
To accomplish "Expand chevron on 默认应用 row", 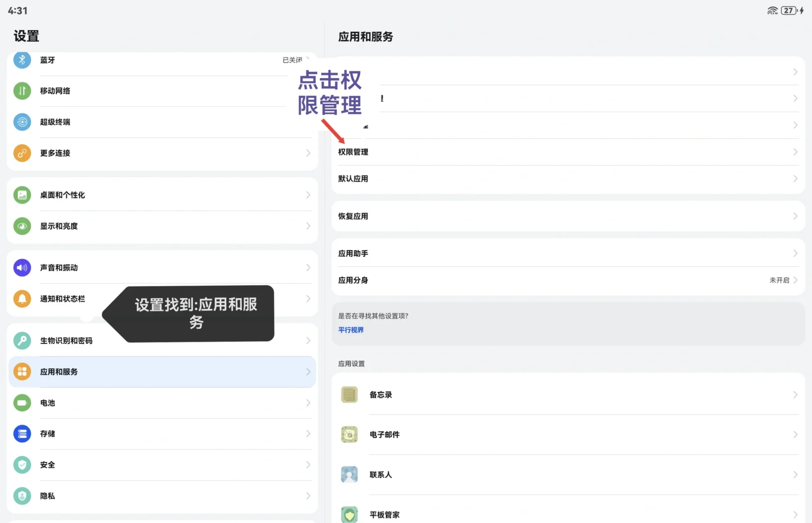I will [x=795, y=178].
